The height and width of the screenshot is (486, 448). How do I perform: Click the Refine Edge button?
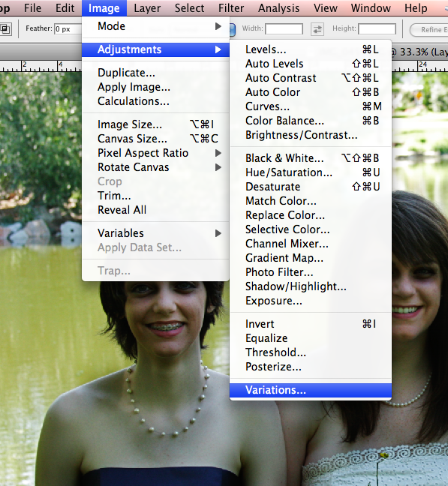pos(429,30)
